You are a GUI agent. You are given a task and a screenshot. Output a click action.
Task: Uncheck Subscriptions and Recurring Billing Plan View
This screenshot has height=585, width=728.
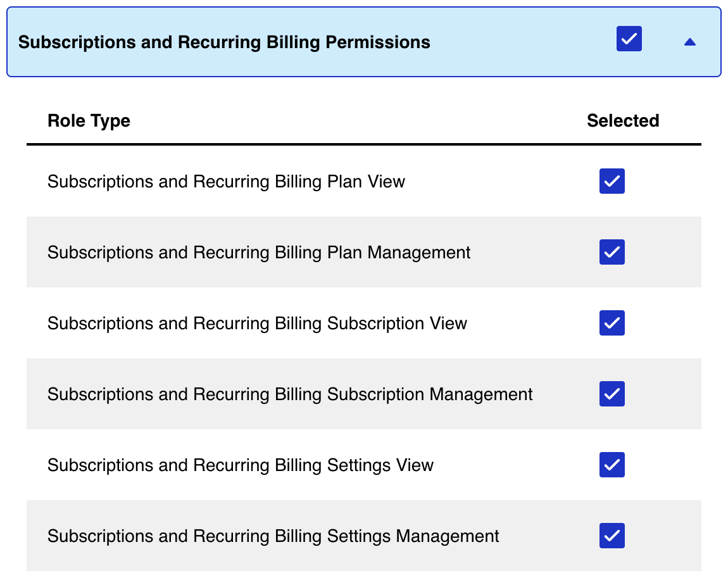(x=612, y=181)
